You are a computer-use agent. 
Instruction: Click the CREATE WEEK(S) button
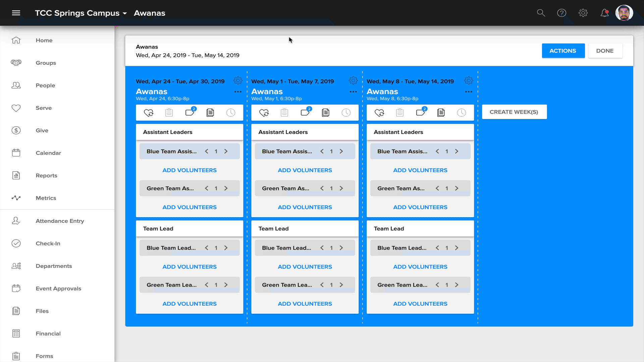514,112
